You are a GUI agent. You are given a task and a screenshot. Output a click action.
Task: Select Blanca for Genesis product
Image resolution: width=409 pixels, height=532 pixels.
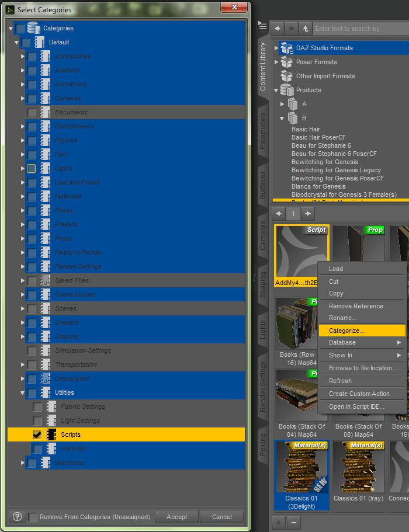pyautogui.click(x=318, y=186)
